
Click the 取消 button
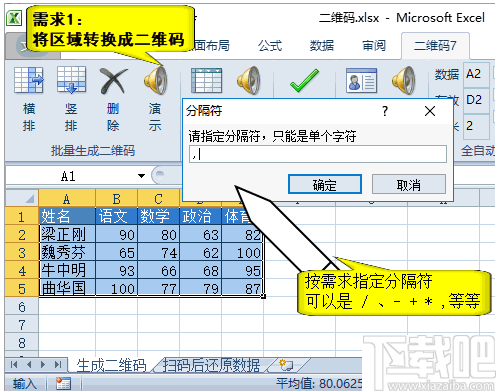coord(409,184)
